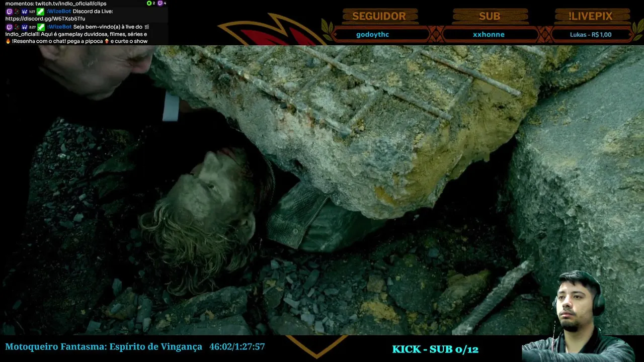Click the popcorn emoji in chat

coord(107,41)
